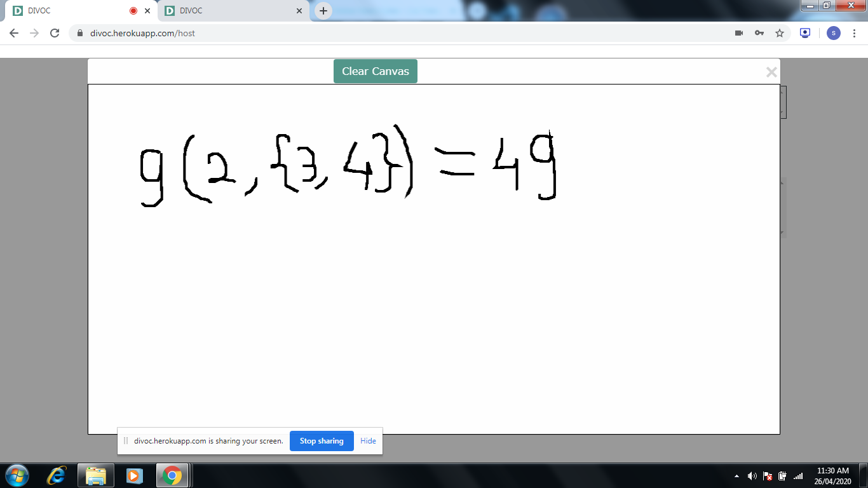
Task: Close the first DIVOC tab
Action: 147,11
